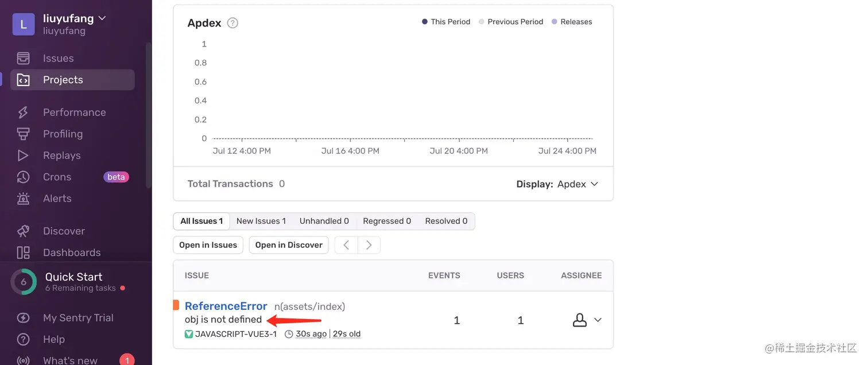
Task: Click the Quick Start progress ring
Action: click(x=24, y=282)
